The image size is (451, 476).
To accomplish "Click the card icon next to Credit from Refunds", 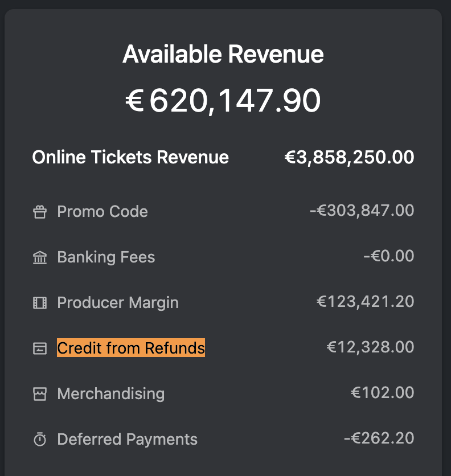I will (40, 348).
